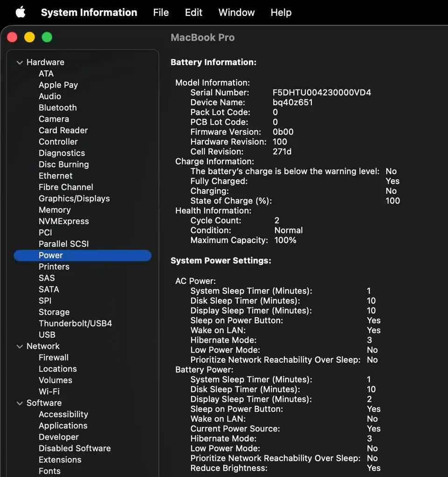Open the File menu
The width and height of the screenshot is (448, 477).
pos(161,13)
